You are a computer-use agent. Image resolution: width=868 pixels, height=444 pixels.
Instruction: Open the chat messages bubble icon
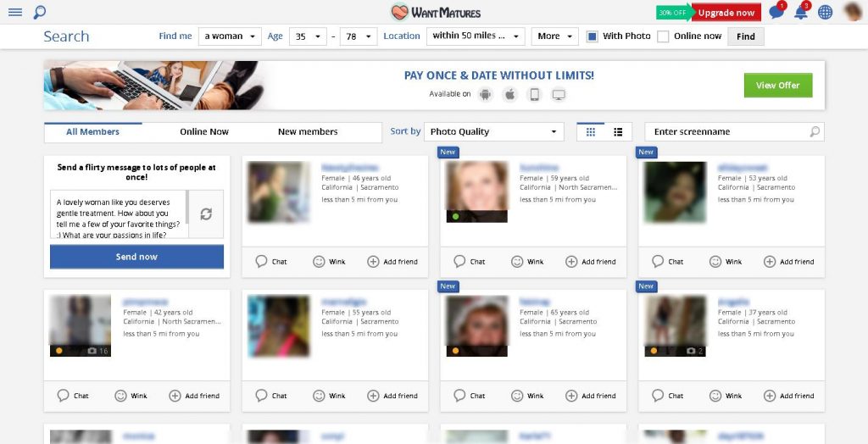point(776,12)
